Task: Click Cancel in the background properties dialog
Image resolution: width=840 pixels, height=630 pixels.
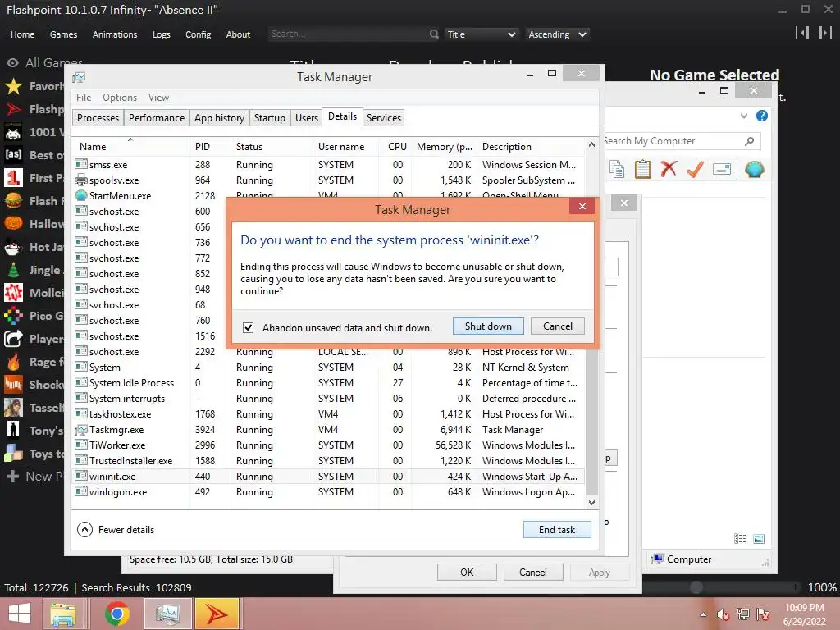Action: point(533,572)
